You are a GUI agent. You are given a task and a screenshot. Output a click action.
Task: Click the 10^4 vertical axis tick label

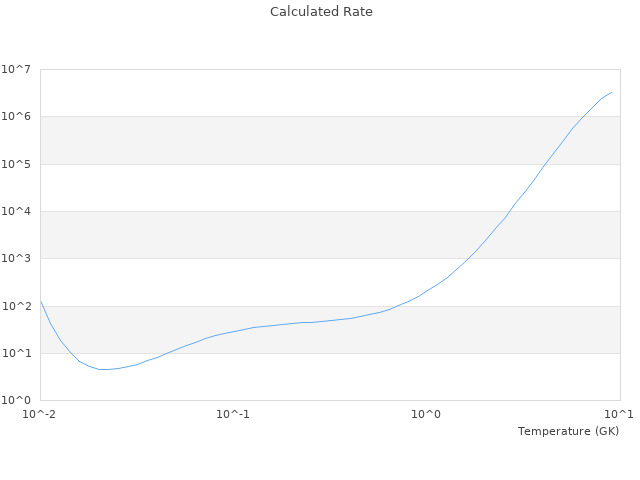[x=17, y=211]
